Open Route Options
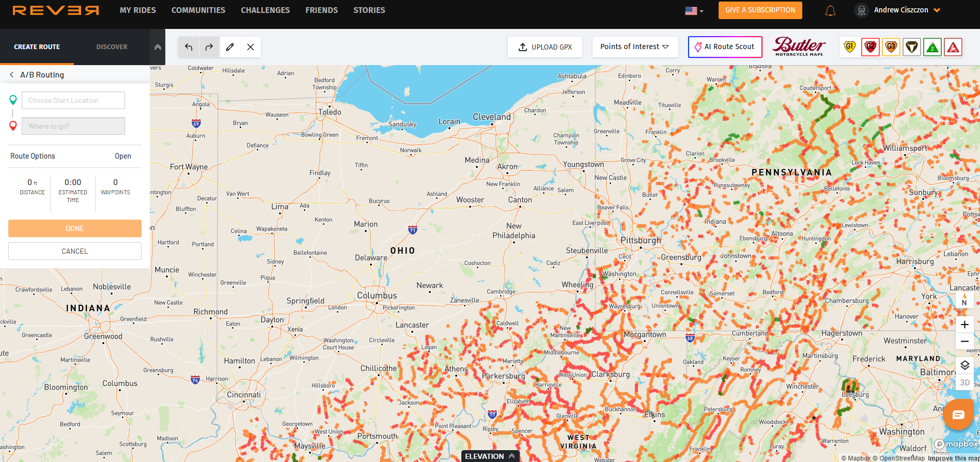 coord(75,156)
